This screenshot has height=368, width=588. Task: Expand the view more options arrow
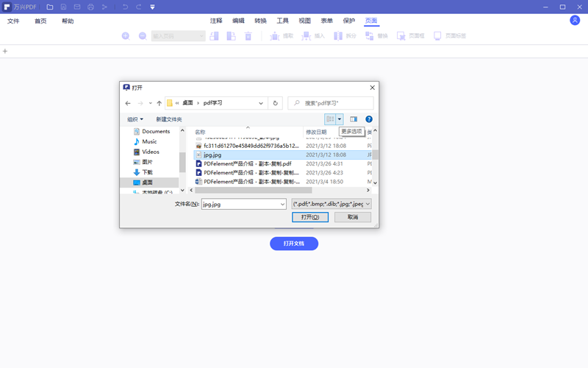click(x=340, y=119)
